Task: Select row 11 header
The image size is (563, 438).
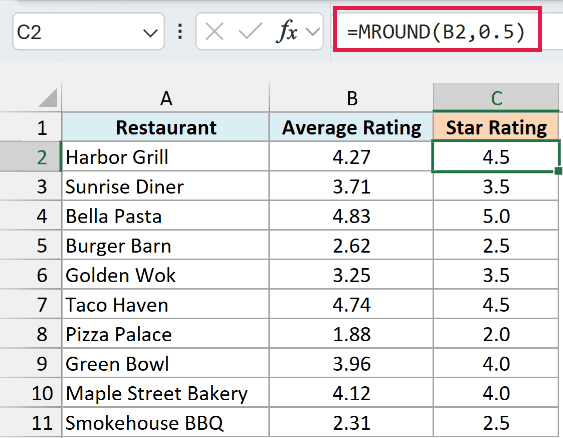Action: 31,423
